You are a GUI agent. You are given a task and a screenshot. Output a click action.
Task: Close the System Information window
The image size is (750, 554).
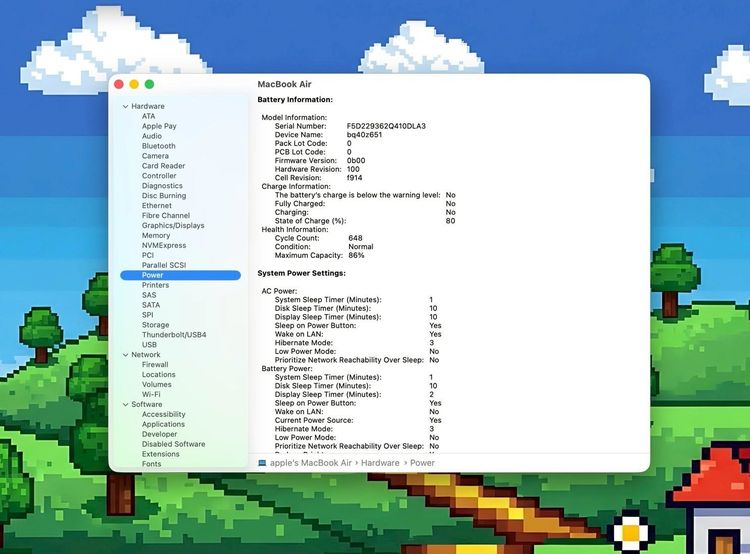click(119, 84)
